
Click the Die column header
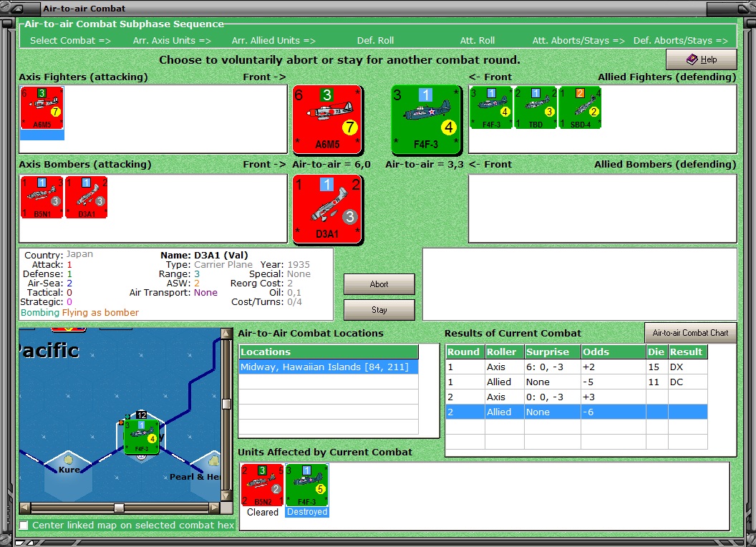[x=657, y=352]
